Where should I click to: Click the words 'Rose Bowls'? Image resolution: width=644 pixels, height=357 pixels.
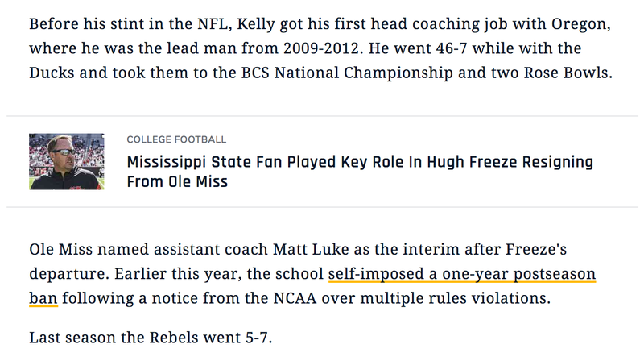tap(568, 73)
